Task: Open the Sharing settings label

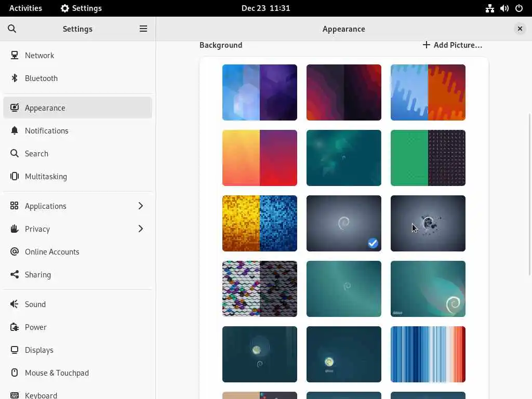Action: click(37, 274)
